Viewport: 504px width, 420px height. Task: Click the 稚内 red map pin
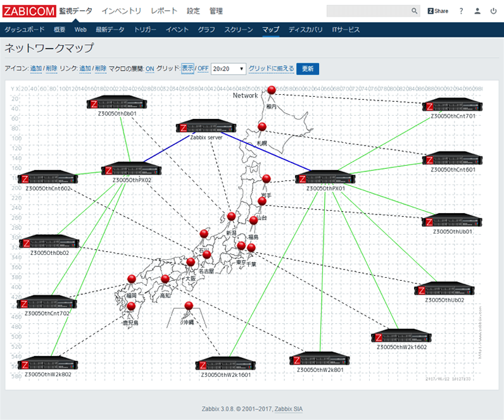[x=272, y=90]
